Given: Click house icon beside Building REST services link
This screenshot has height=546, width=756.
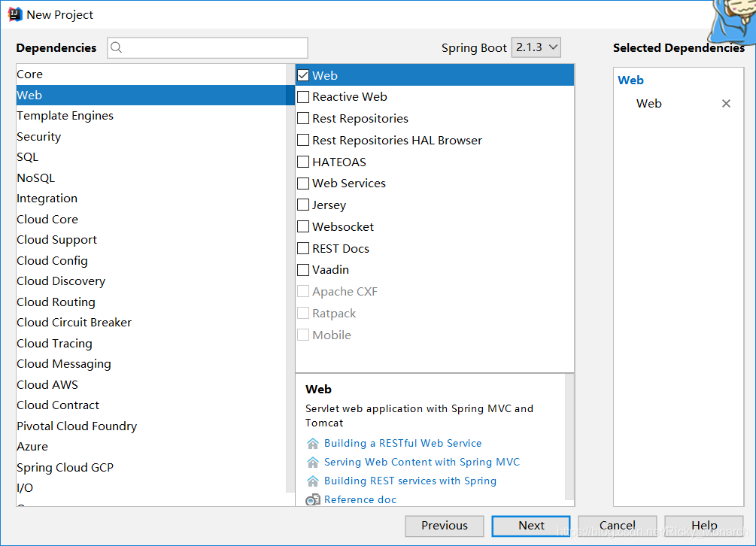Looking at the screenshot, I should (x=313, y=481).
